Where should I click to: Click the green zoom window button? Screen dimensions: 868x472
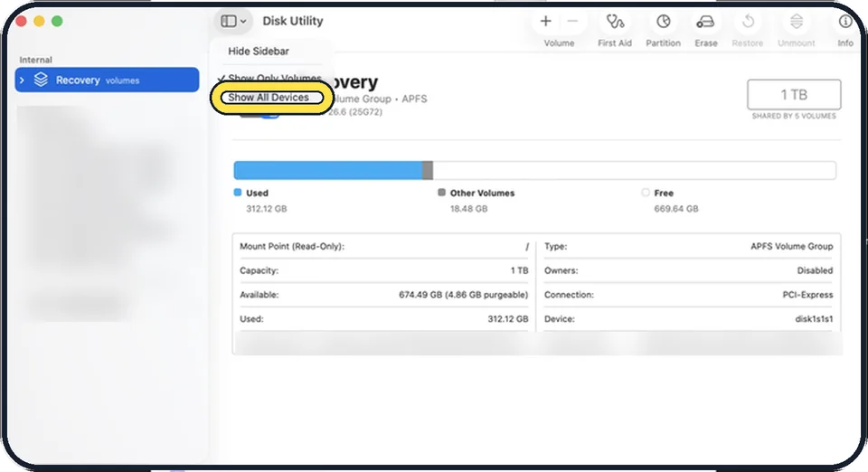coord(57,21)
